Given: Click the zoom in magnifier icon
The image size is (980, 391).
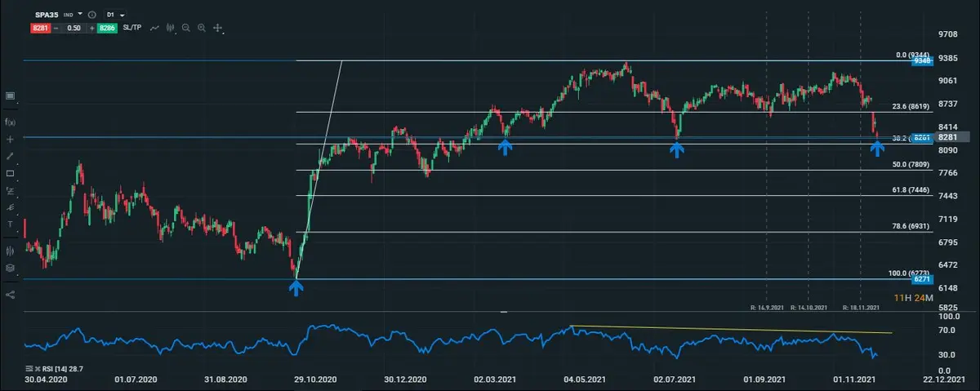Looking at the screenshot, I should coord(202,28).
